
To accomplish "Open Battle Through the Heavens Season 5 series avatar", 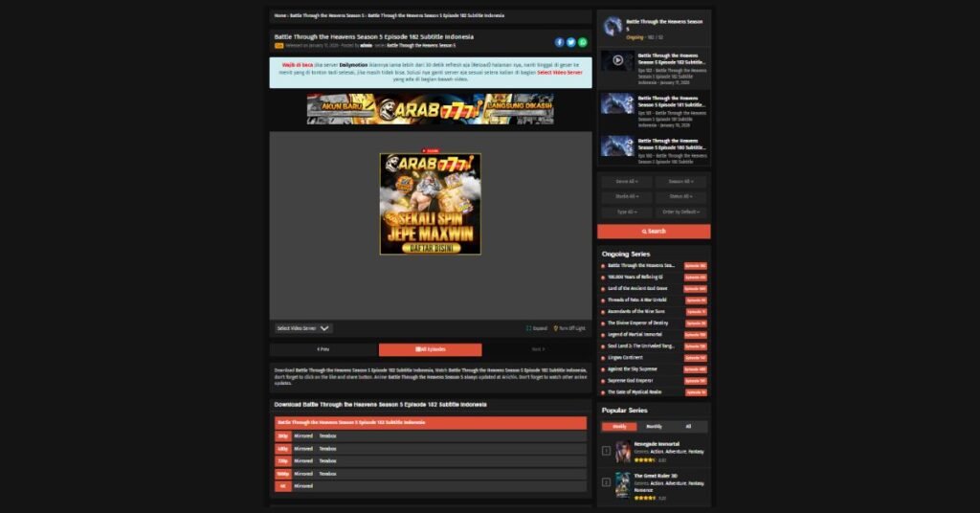I will click(x=612, y=26).
